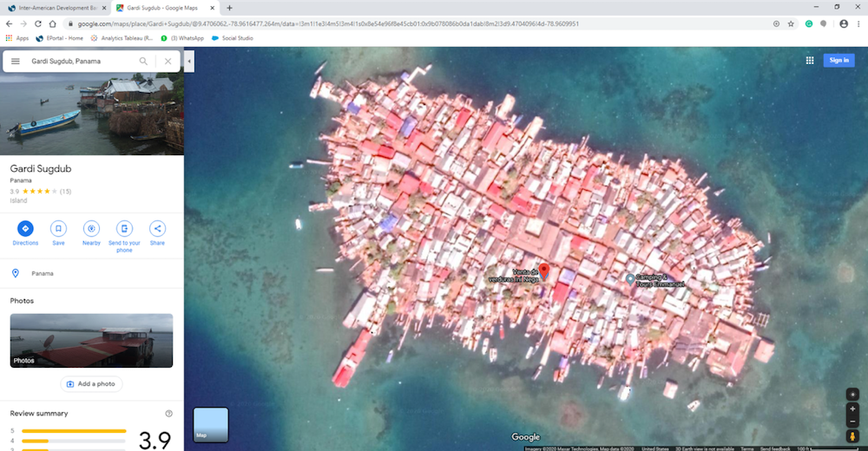
Task: Click the Add a photo button
Action: tap(91, 383)
